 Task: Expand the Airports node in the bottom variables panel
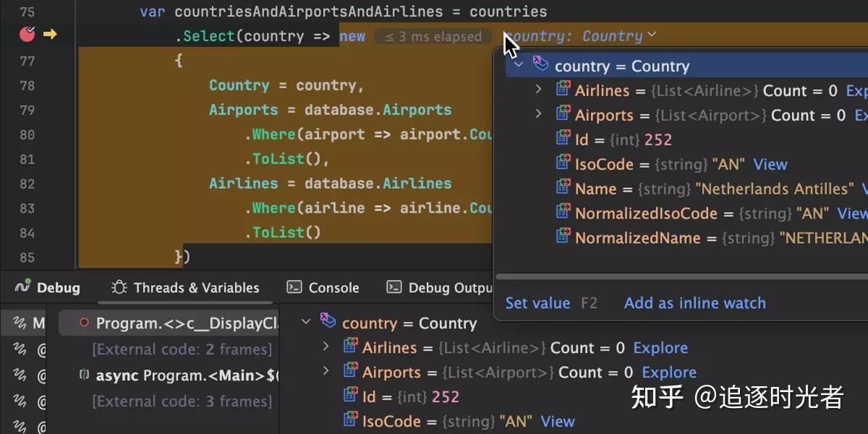coord(326,372)
